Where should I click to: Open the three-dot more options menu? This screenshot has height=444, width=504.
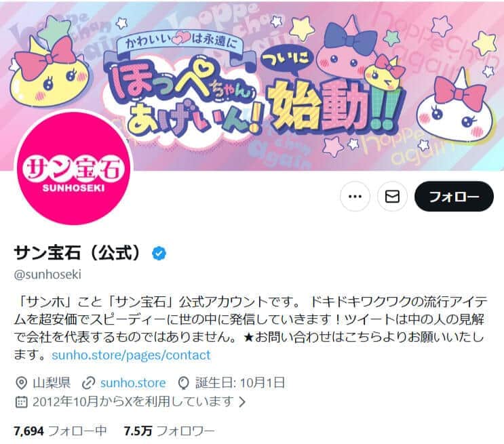pyautogui.click(x=355, y=197)
